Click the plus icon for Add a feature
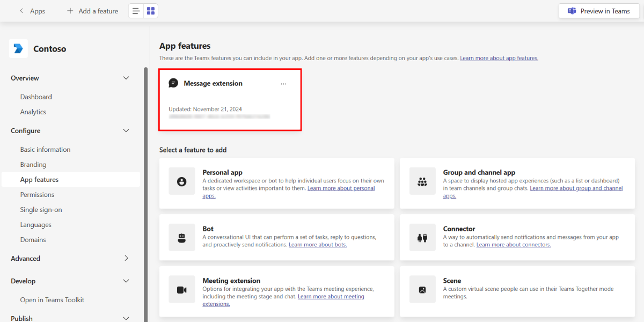 pyautogui.click(x=70, y=11)
